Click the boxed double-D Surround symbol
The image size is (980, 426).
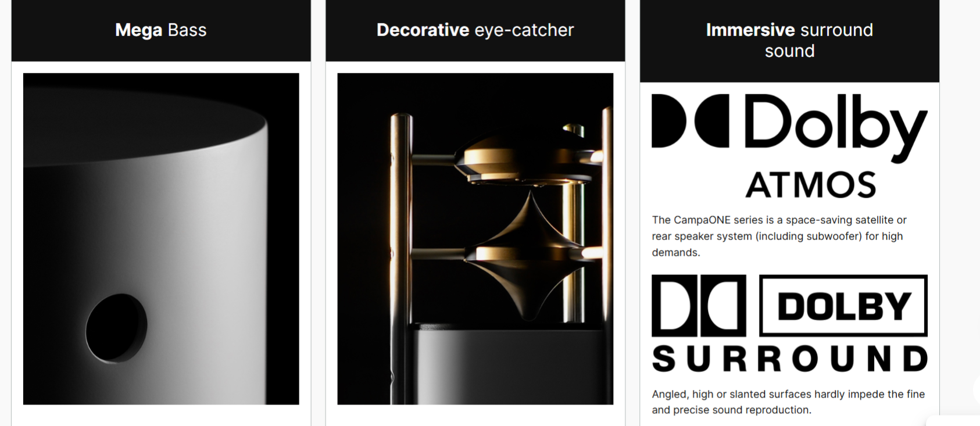[x=699, y=306]
